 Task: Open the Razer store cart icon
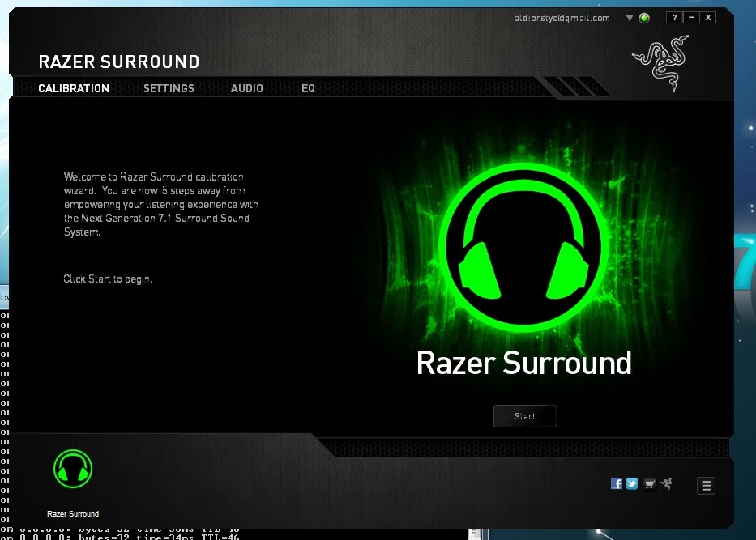tap(649, 484)
